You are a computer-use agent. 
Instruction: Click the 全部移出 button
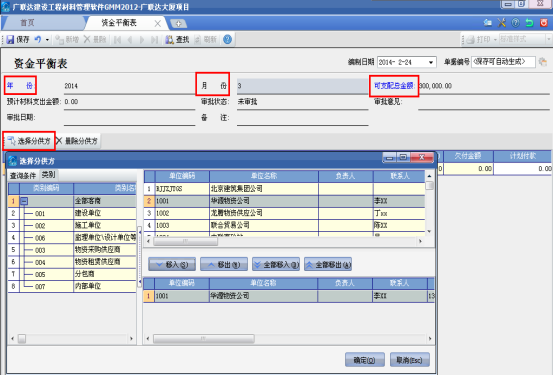(328, 264)
